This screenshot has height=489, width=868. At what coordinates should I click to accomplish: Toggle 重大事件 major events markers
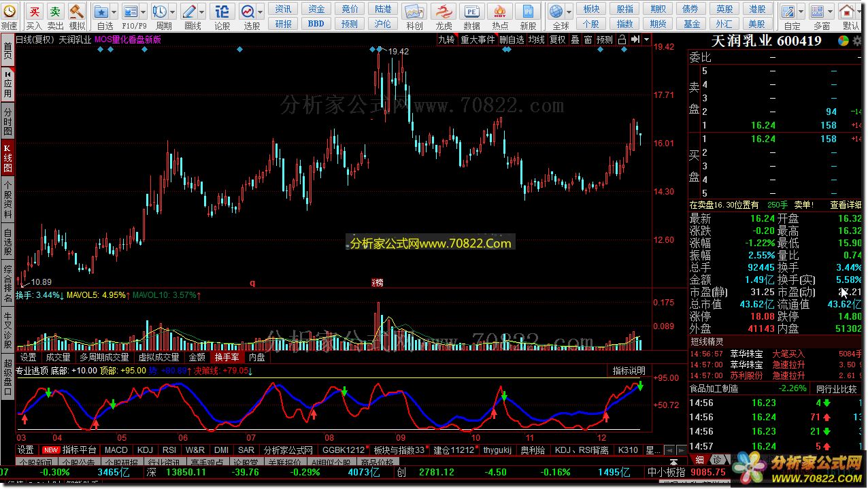click(478, 39)
